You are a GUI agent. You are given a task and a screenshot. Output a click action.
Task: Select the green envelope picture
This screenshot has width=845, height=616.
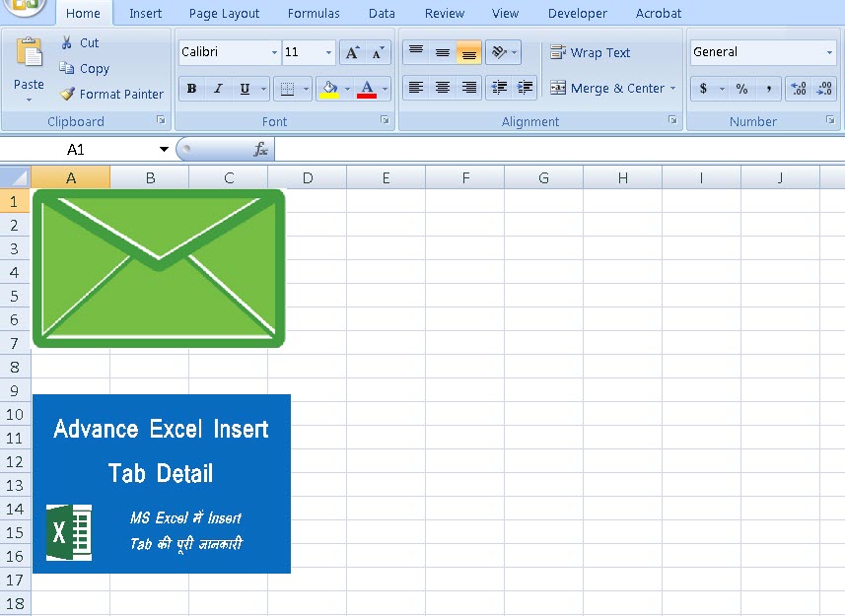pyautogui.click(x=159, y=268)
